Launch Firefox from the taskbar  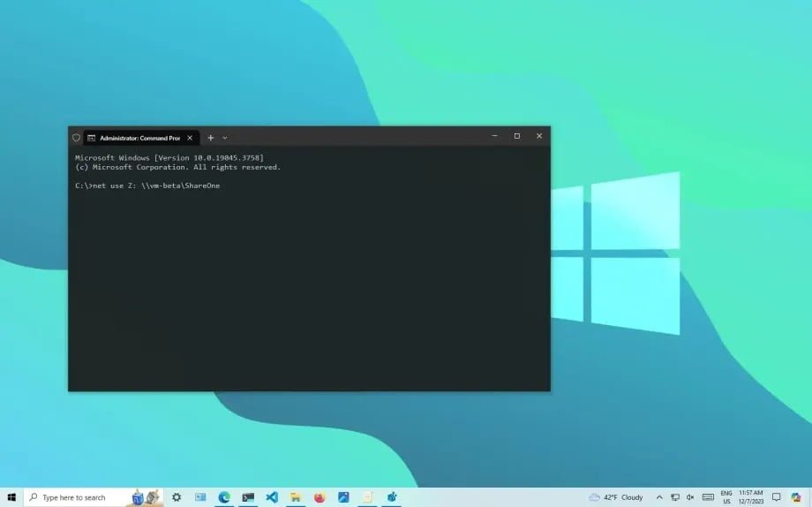pyautogui.click(x=320, y=497)
